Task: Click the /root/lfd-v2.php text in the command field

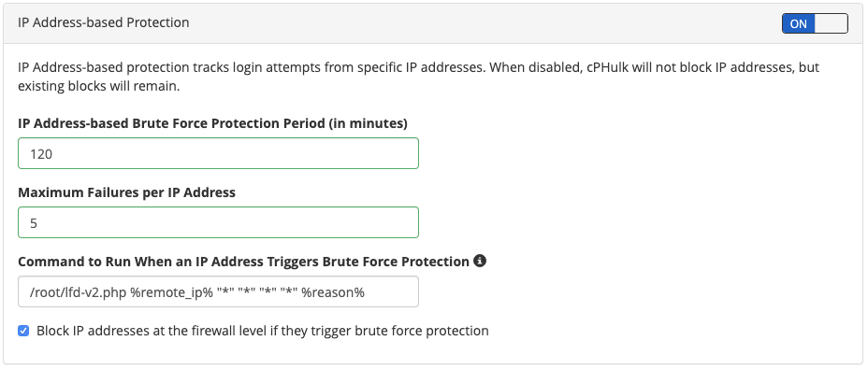Action: pyautogui.click(x=79, y=292)
